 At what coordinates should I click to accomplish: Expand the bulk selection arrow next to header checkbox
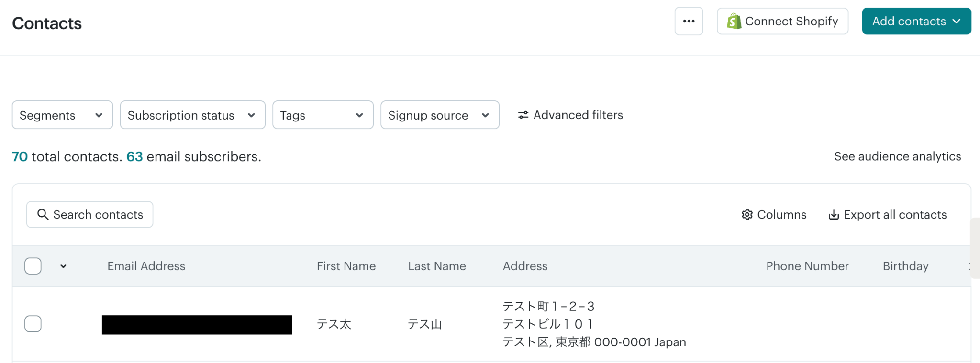(63, 266)
